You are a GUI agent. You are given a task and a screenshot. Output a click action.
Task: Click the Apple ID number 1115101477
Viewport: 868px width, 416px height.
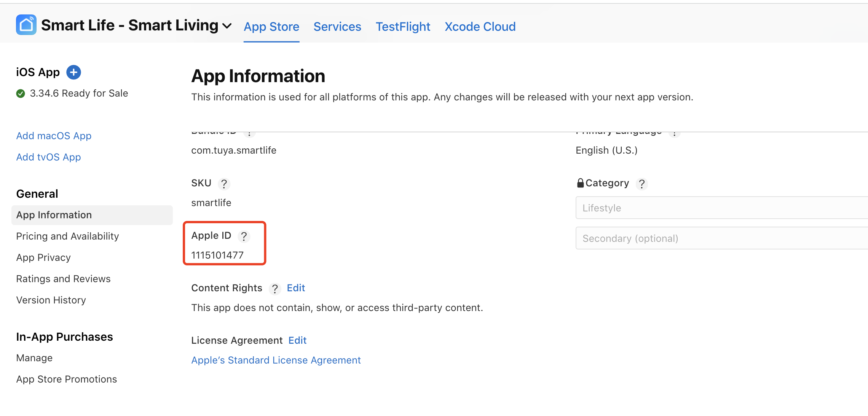tap(217, 256)
